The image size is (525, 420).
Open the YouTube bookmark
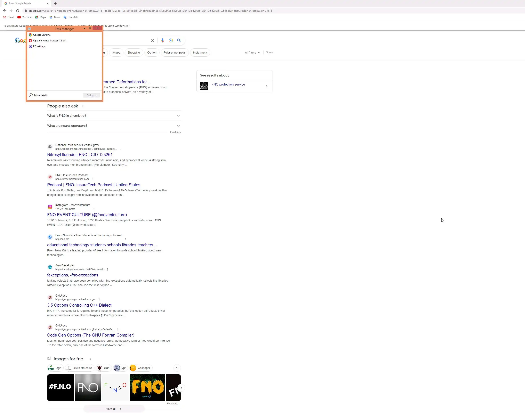(25, 17)
